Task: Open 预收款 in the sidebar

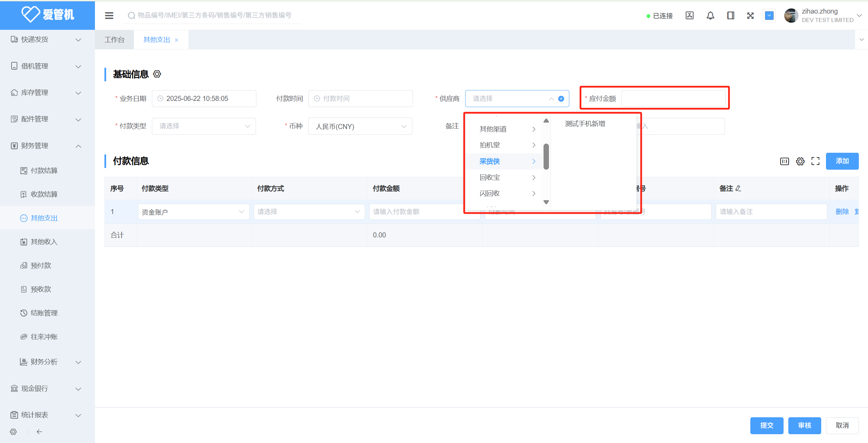Action: pyautogui.click(x=47, y=289)
